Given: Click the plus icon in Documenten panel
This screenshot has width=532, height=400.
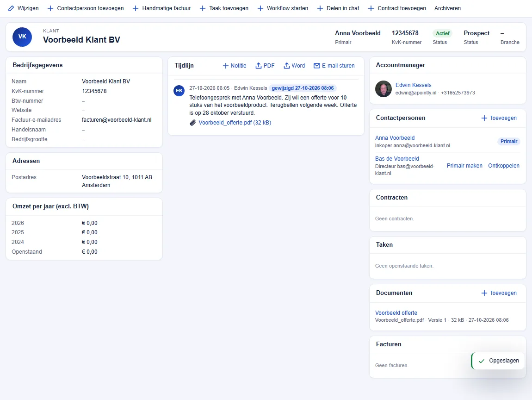Looking at the screenshot, I should pos(484,293).
